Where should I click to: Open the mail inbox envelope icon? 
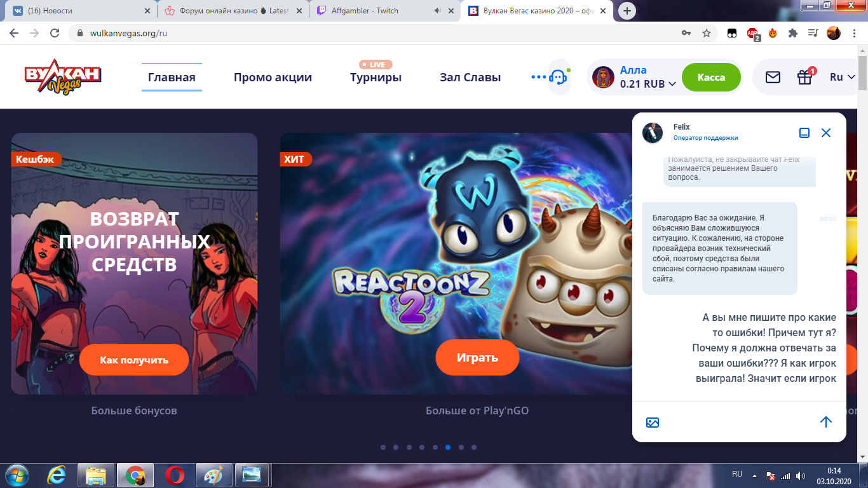(773, 77)
